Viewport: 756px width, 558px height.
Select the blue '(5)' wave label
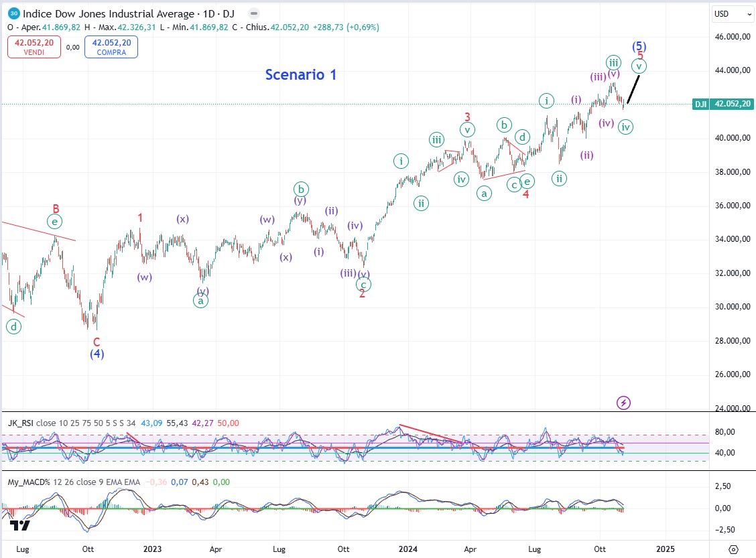pos(639,46)
